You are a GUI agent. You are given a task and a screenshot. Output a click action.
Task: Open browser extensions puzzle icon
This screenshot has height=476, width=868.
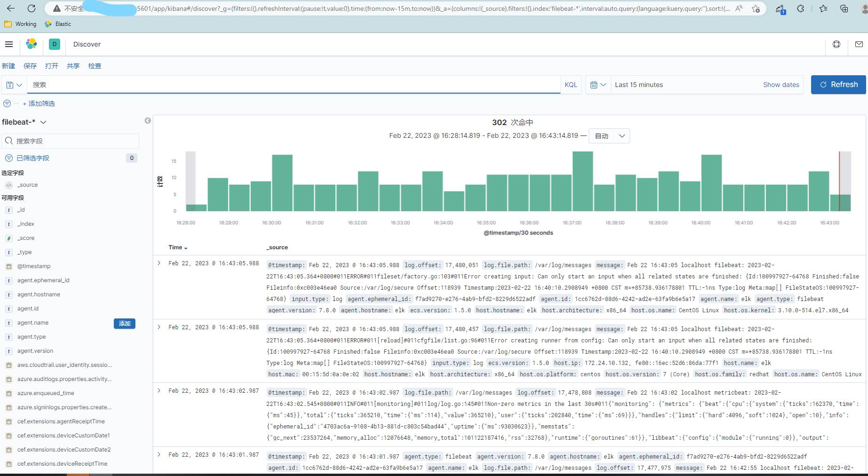(x=801, y=8)
